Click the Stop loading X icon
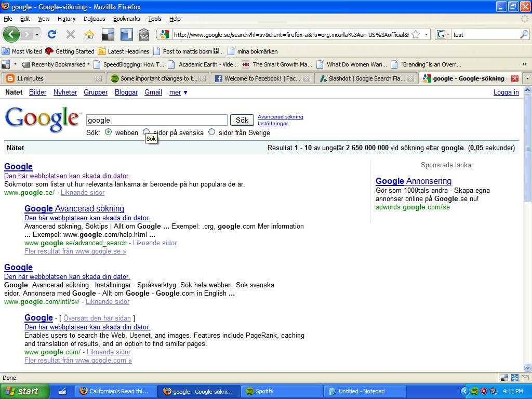 click(70, 34)
